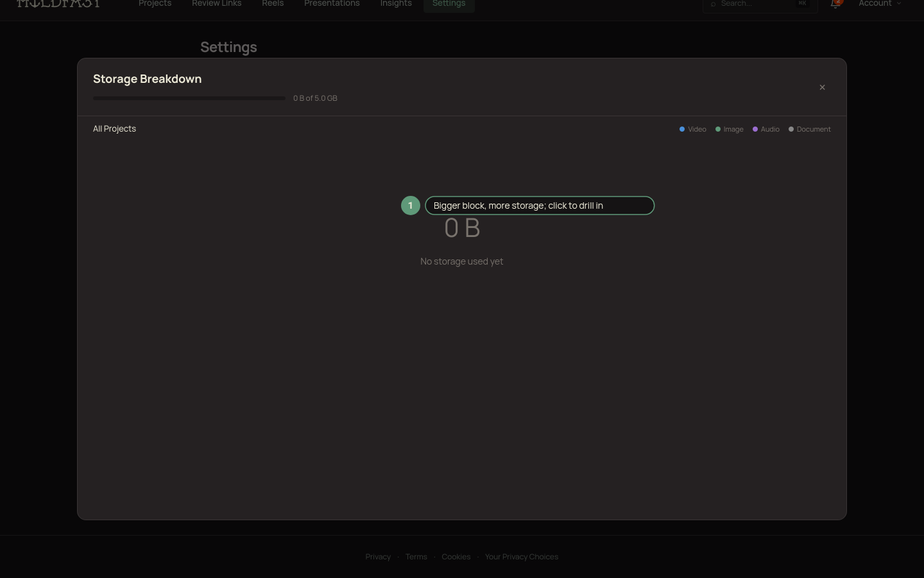This screenshot has height=578, width=924.
Task: Open the Insights tab
Action: point(396,4)
